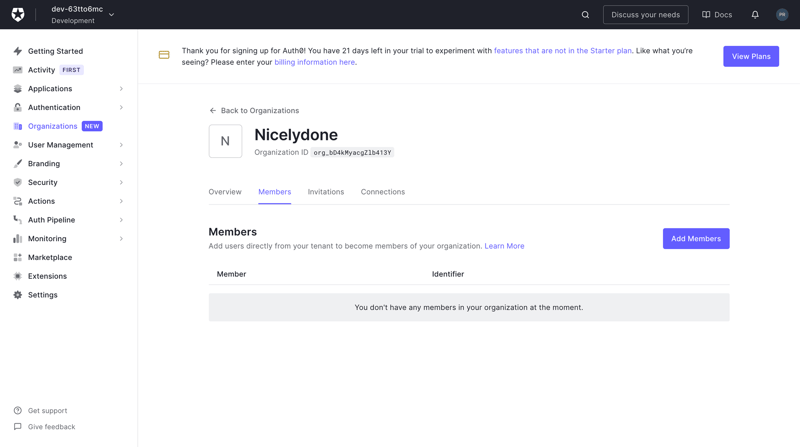This screenshot has width=800, height=447.
Task: Click the Marketplace grid icon
Action: coord(18,257)
